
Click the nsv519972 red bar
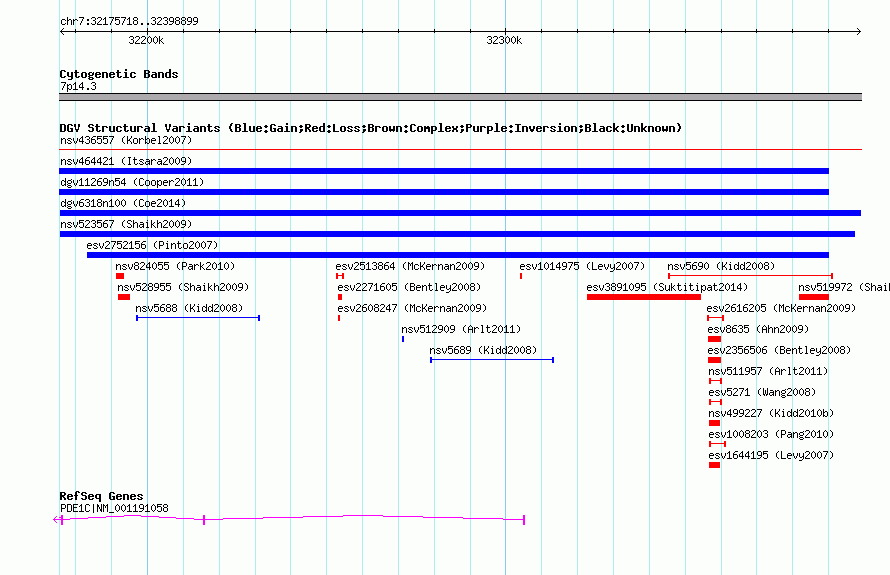point(813,297)
